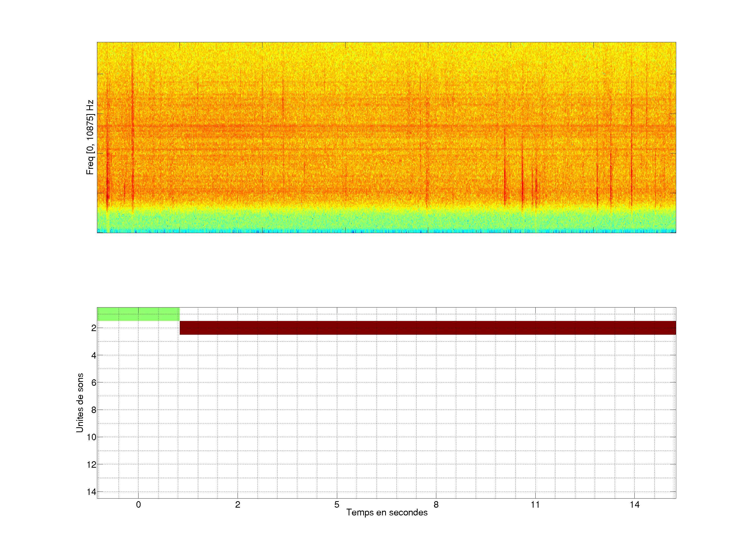Click x-axis tick label 5
The height and width of the screenshot is (560, 747).
point(337,505)
